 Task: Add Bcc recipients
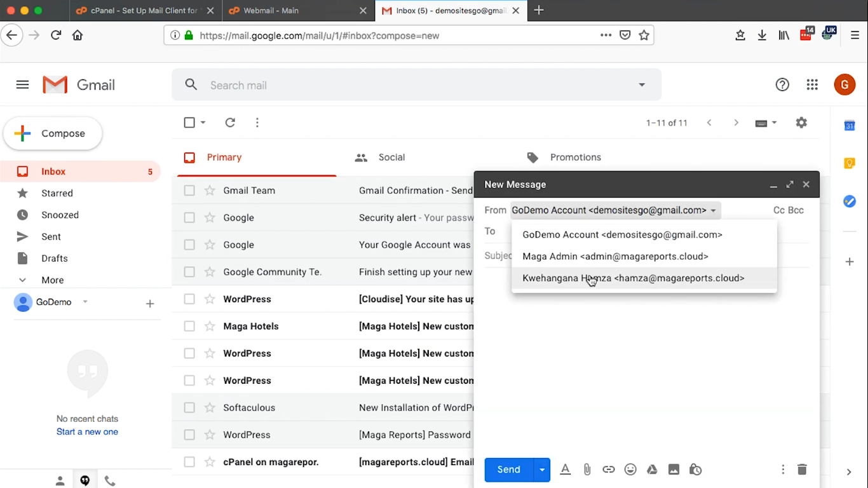(x=796, y=210)
